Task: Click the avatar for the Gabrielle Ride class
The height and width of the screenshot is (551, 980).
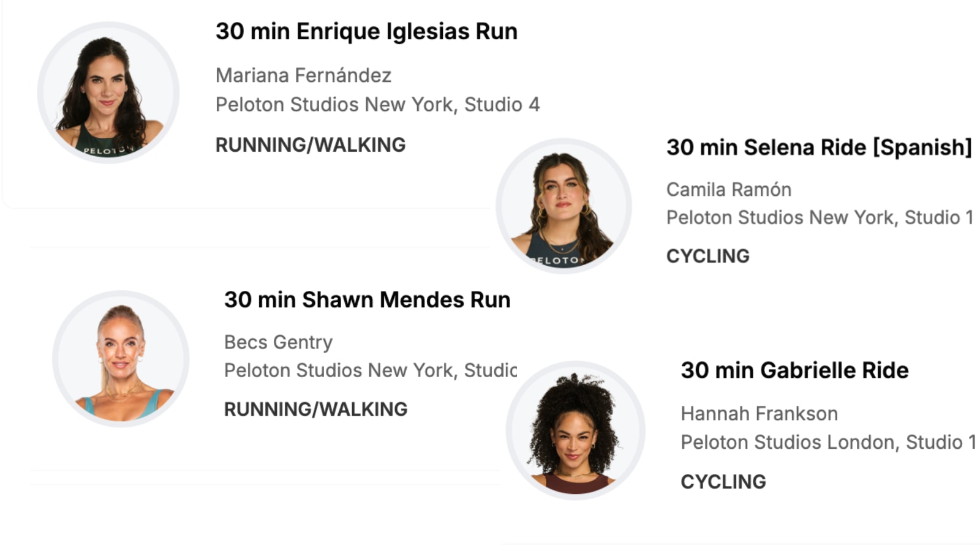Action: pyautogui.click(x=575, y=430)
